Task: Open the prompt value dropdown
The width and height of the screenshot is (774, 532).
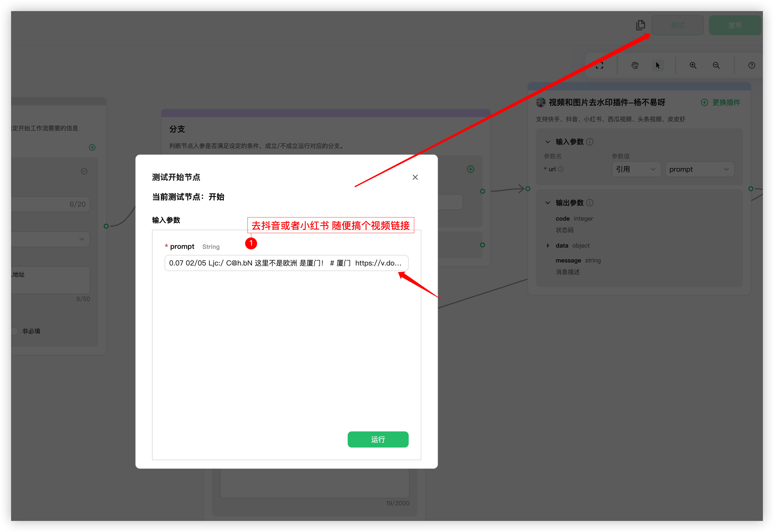Action: tap(699, 169)
